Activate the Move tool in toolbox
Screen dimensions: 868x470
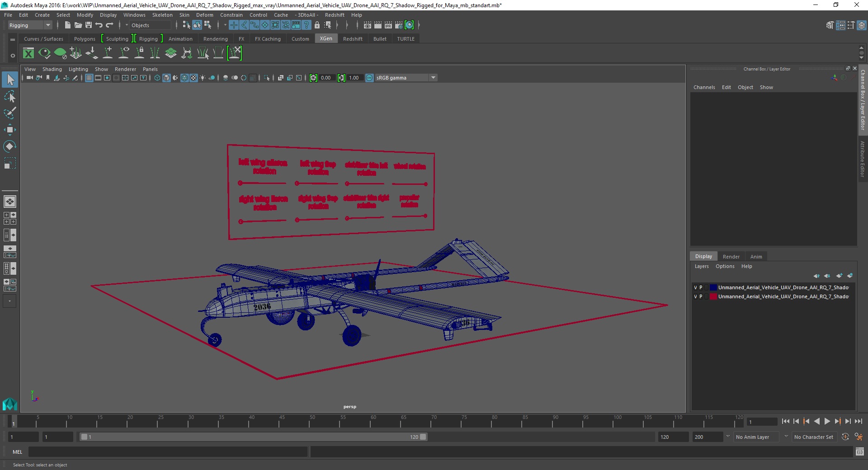[10, 130]
